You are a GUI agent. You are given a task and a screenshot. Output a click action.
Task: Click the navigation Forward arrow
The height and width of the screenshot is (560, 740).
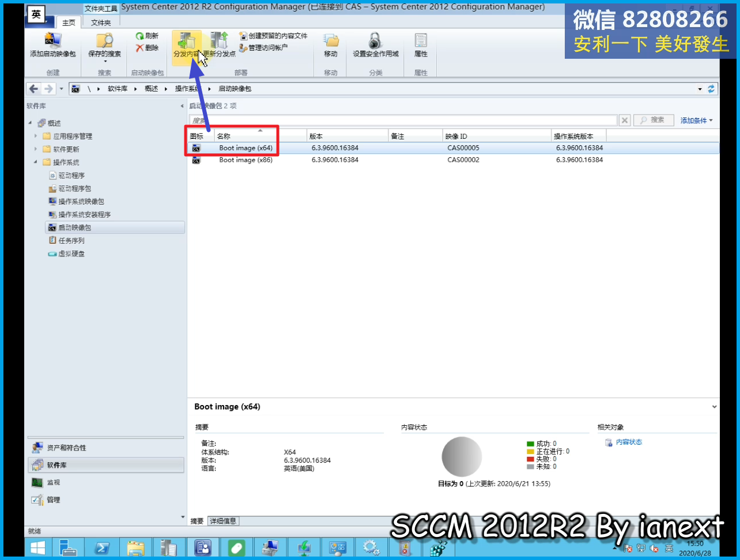pyautogui.click(x=48, y=89)
